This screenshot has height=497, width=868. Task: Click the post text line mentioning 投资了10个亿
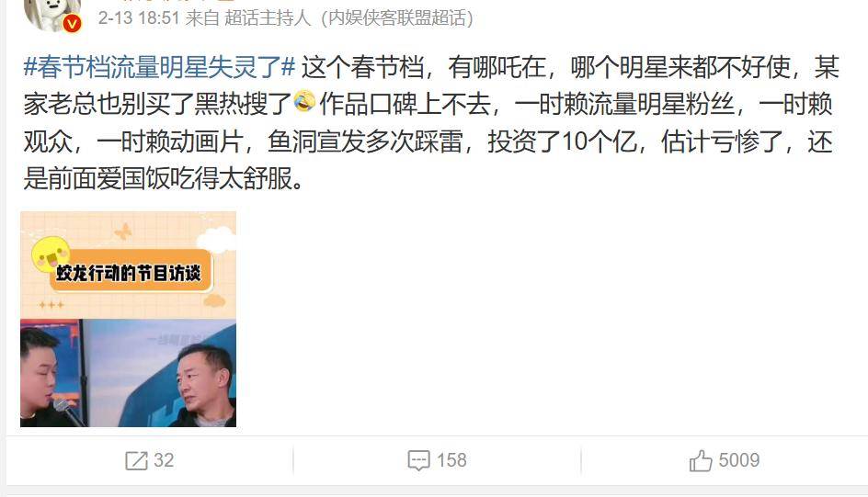pos(428,142)
